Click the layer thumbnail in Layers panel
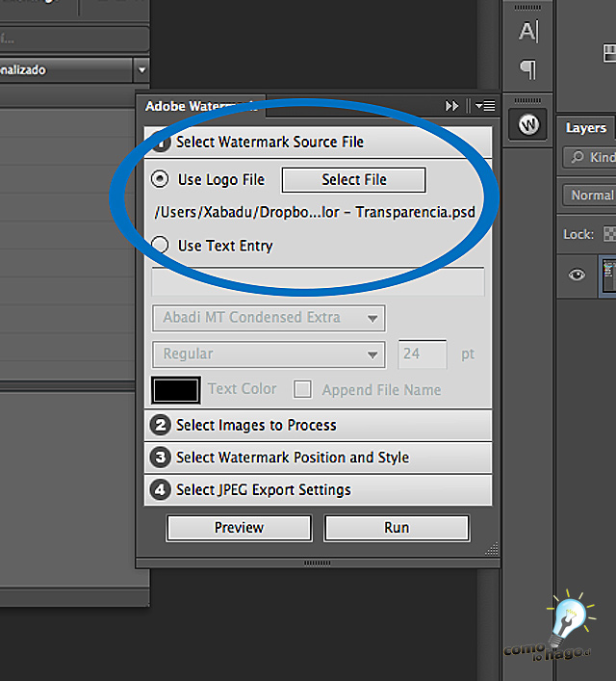Image resolution: width=616 pixels, height=681 pixels. 608,275
